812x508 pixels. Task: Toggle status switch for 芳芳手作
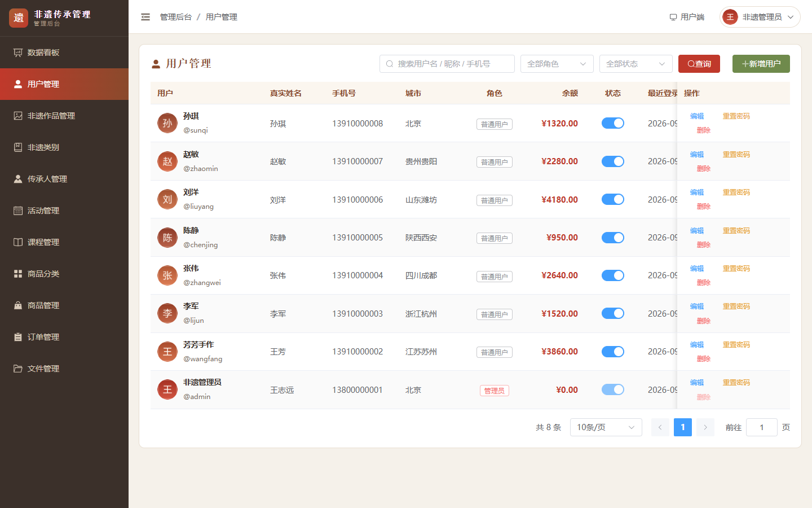613,352
